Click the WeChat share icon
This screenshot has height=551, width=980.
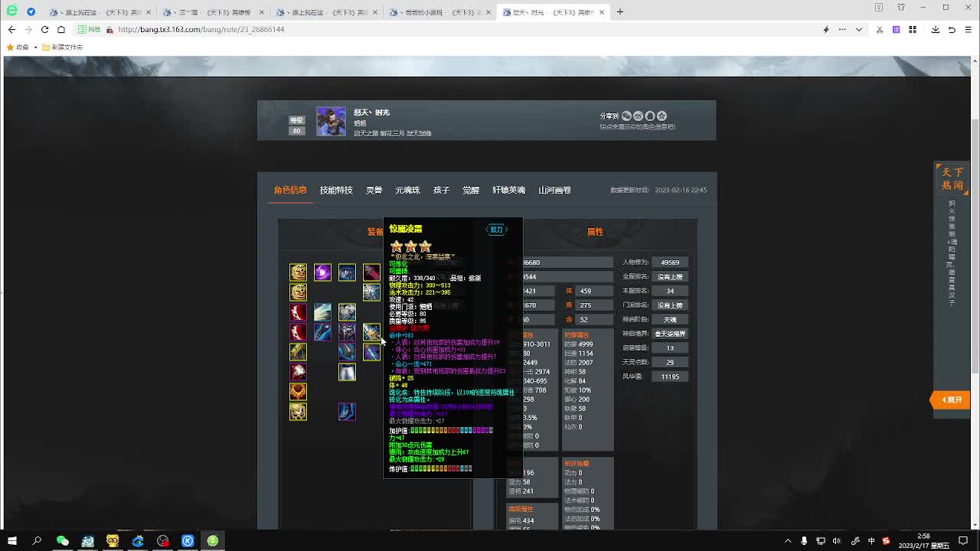click(x=626, y=116)
